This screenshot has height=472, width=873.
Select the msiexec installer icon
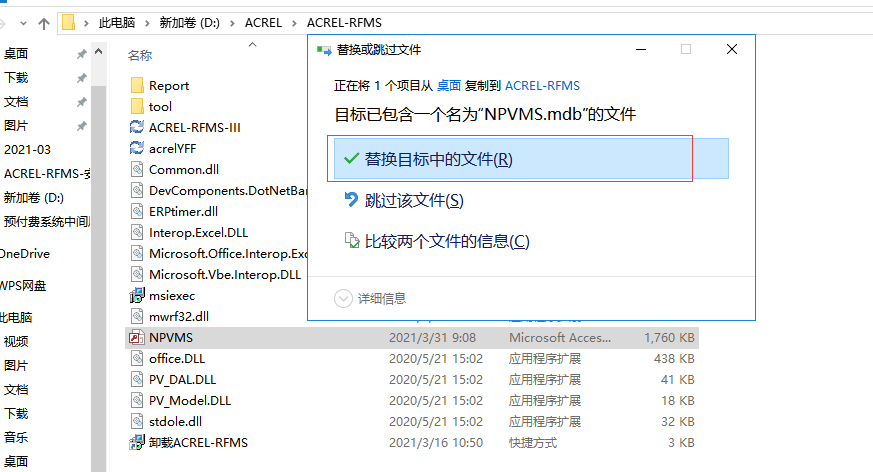138,295
